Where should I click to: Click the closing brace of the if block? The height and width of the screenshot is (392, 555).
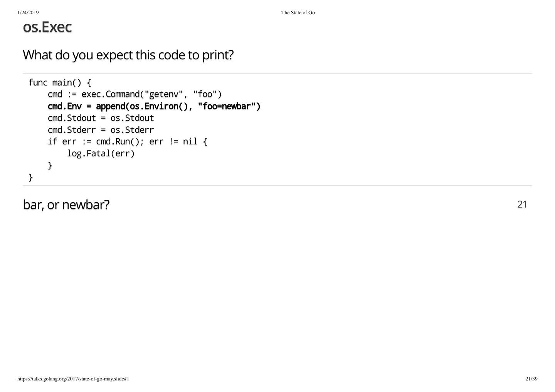tap(50, 166)
